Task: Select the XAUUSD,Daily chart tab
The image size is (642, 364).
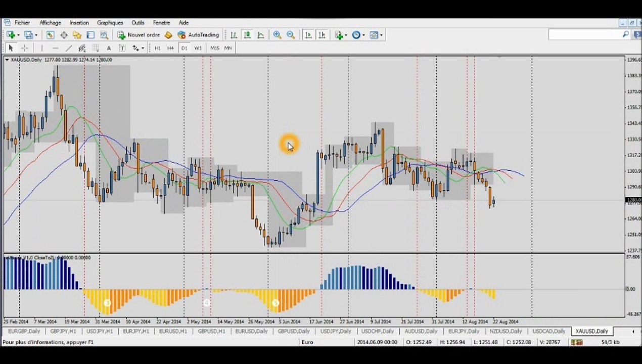Action: (x=591, y=332)
